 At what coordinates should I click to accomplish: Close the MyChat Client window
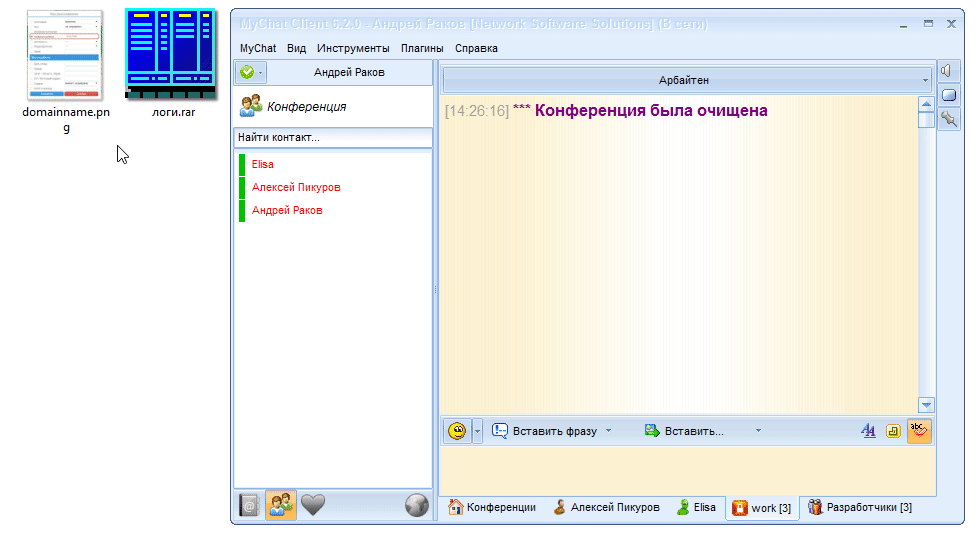(951, 24)
